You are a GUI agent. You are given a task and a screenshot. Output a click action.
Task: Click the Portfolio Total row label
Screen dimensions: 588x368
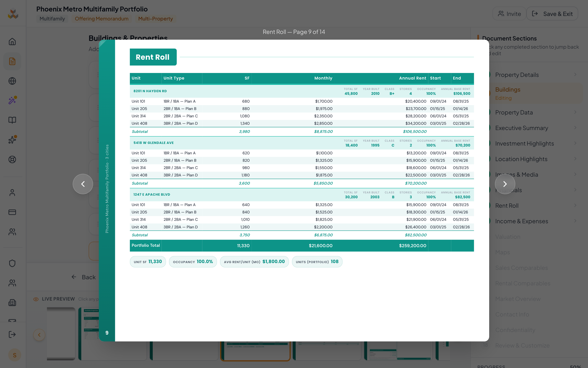(146, 245)
